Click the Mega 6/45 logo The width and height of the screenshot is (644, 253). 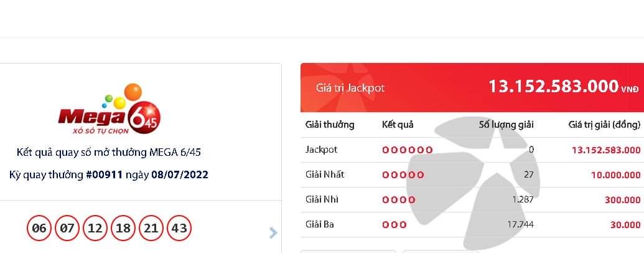coord(110,108)
